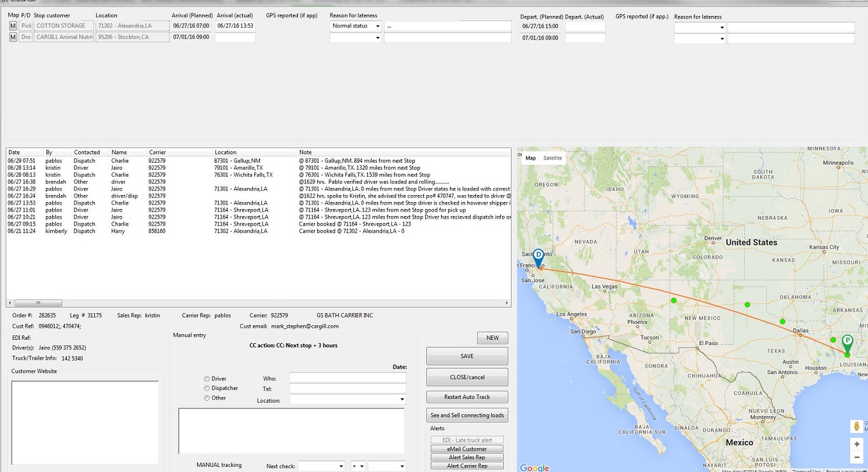Select the Other radio button
Screen dimensions: 868x472
click(207, 398)
